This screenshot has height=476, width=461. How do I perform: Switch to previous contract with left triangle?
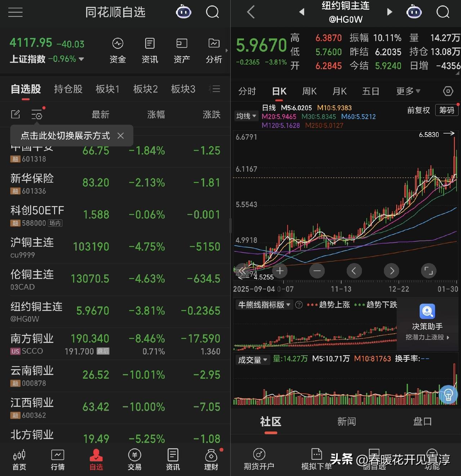click(x=302, y=12)
